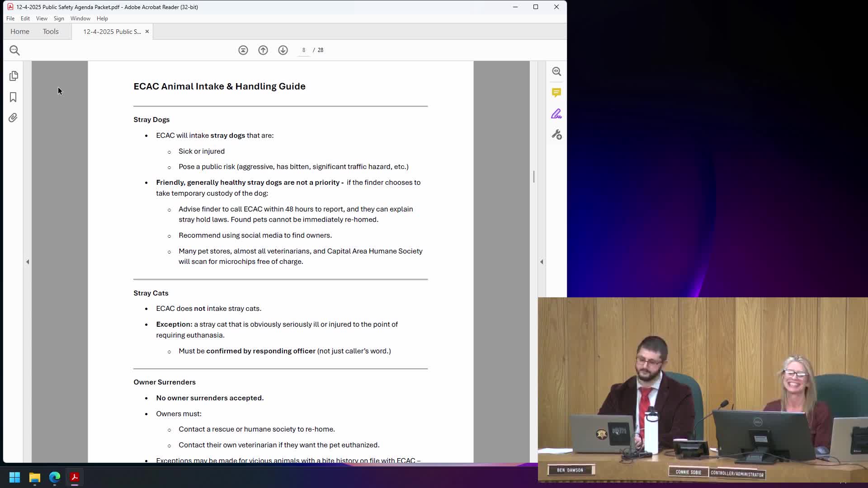Close the 12-4-2025 Public Safety document tab
The image size is (868, 488).
147,32
